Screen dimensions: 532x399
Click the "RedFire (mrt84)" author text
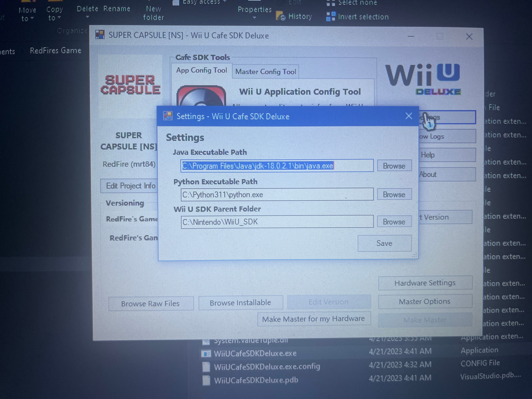(129, 164)
